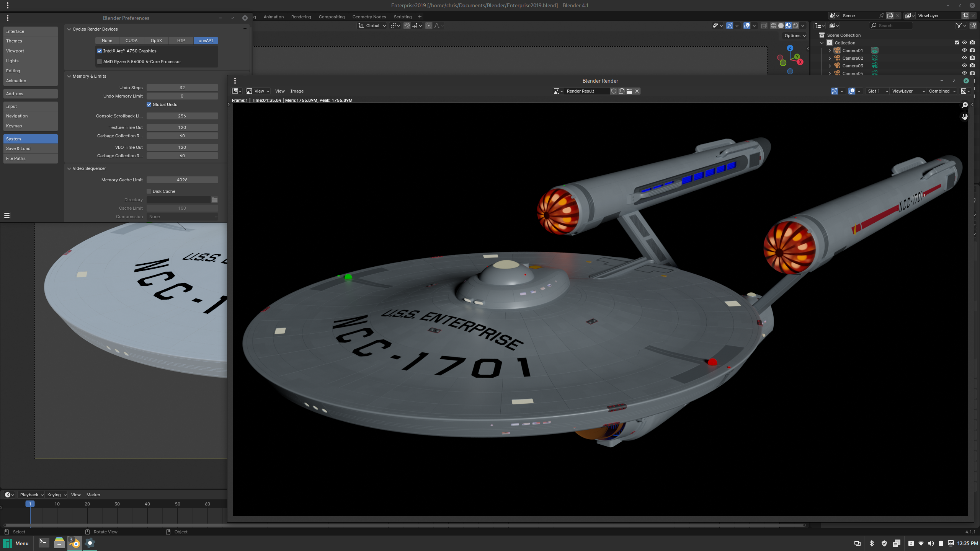This screenshot has width=980, height=551.
Task: Pin the Scene with the pin icon
Action: 882,16
